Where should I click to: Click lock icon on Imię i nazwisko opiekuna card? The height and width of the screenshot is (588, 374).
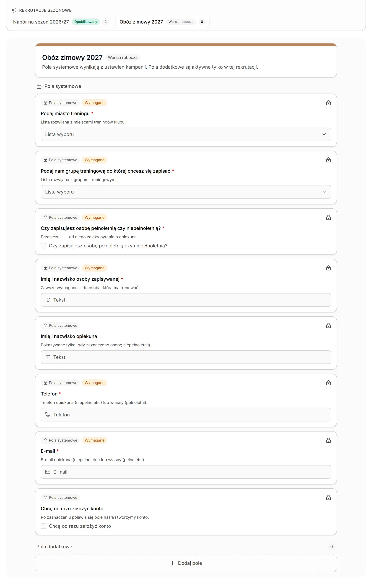(328, 326)
